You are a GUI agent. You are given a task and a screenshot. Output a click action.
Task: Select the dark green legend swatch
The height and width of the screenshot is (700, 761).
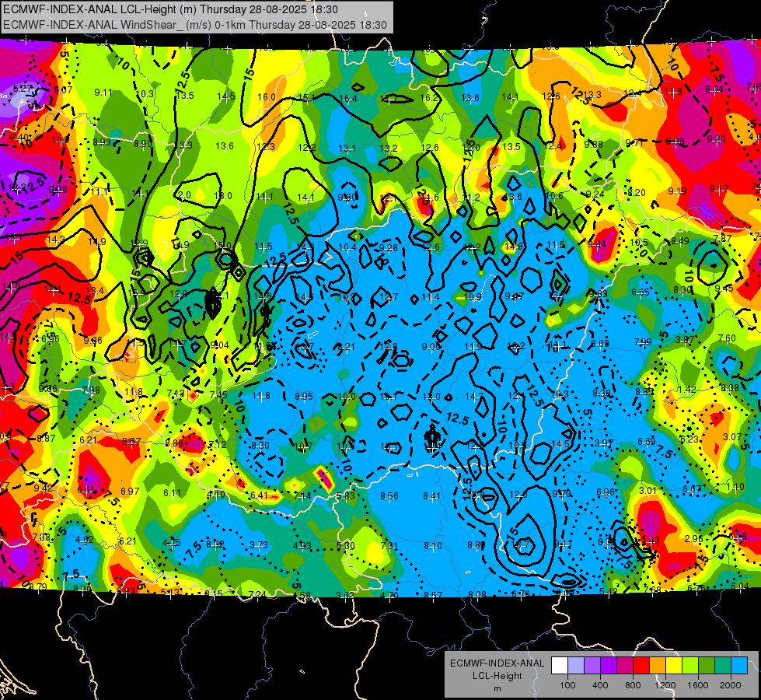click(707, 666)
